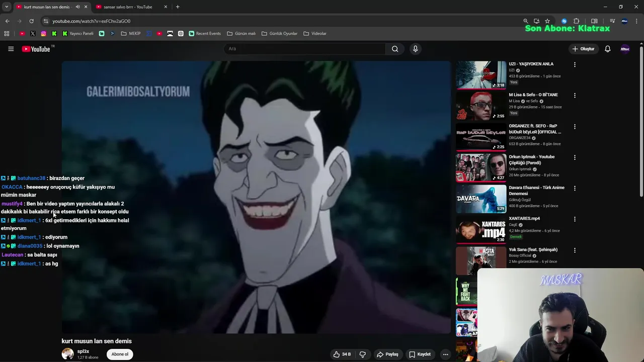Install app icon in address bar
This screenshot has height=362, width=644.
point(536,21)
